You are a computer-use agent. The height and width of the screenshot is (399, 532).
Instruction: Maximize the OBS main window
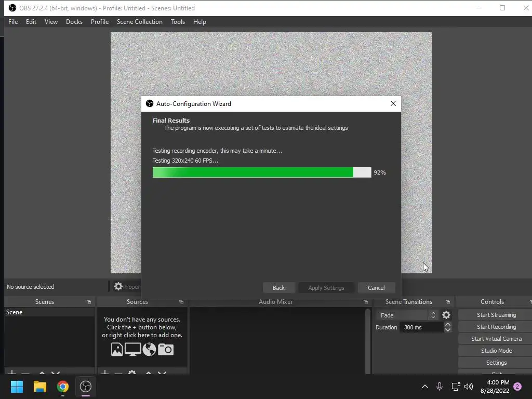tap(502, 8)
